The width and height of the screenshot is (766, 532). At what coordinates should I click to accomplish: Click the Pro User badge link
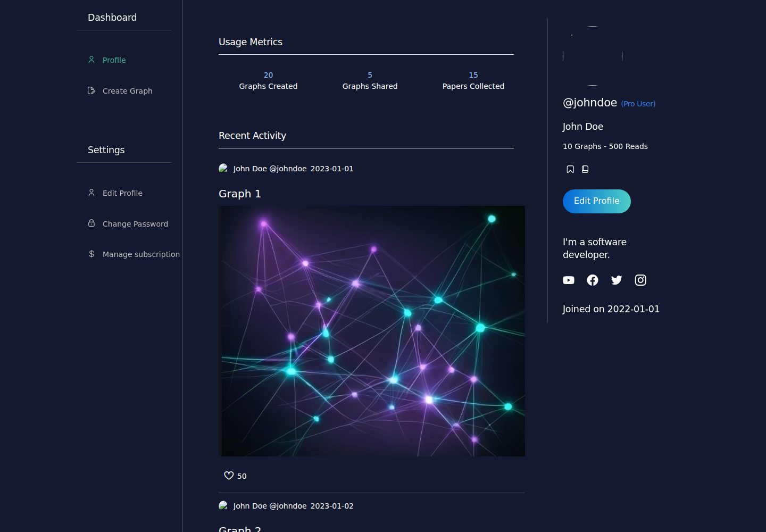pos(638,104)
